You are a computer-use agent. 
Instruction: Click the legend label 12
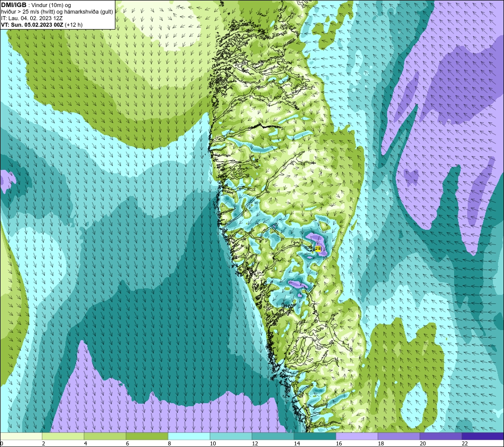coord(255,443)
